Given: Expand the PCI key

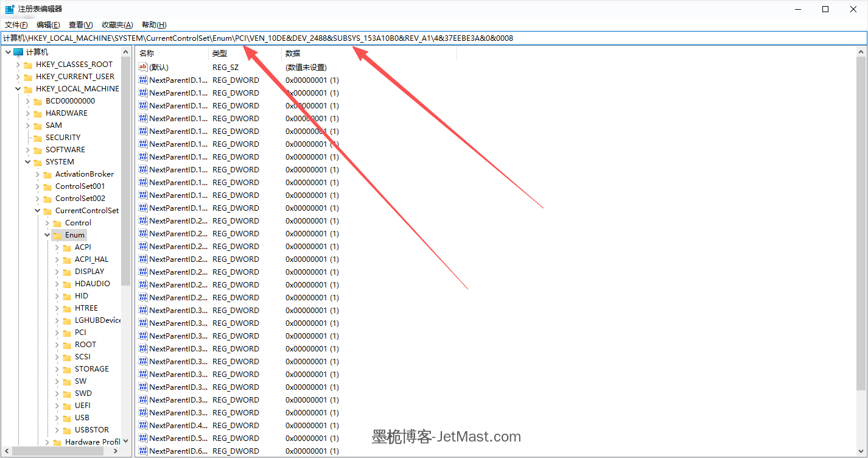Looking at the screenshot, I should (x=57, y=333).
